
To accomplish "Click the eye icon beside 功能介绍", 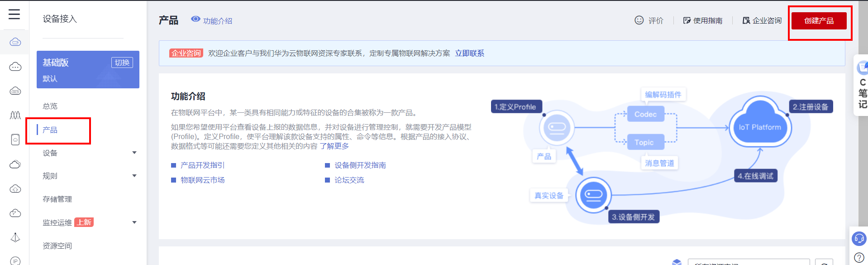I will pos(196,19).
